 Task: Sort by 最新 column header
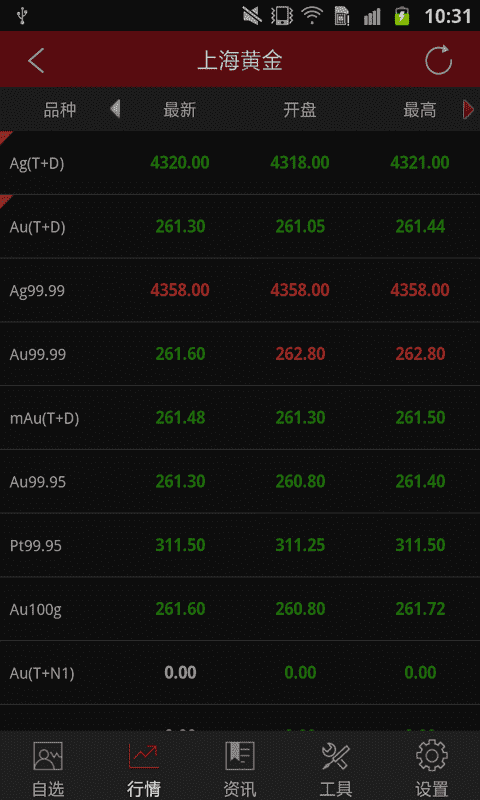point(180,110)
